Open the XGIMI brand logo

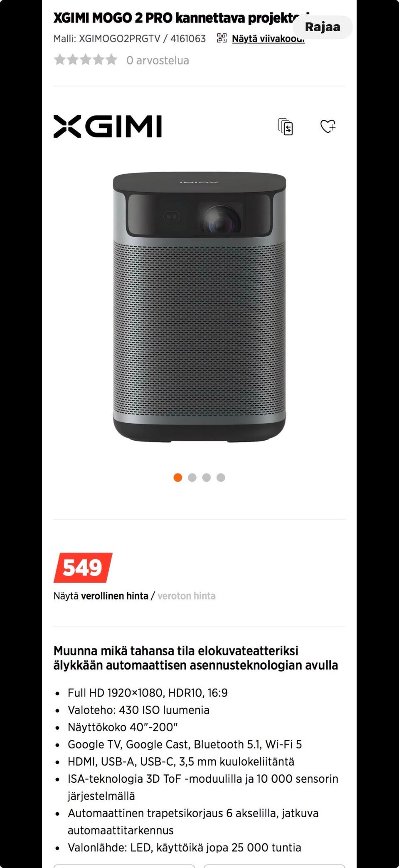tap(107, 126)
